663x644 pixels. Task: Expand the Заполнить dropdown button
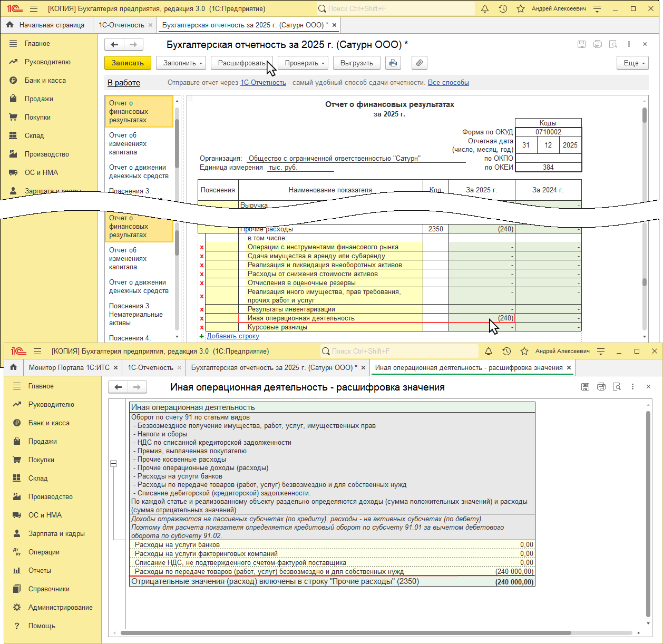(x=181, y=63)
